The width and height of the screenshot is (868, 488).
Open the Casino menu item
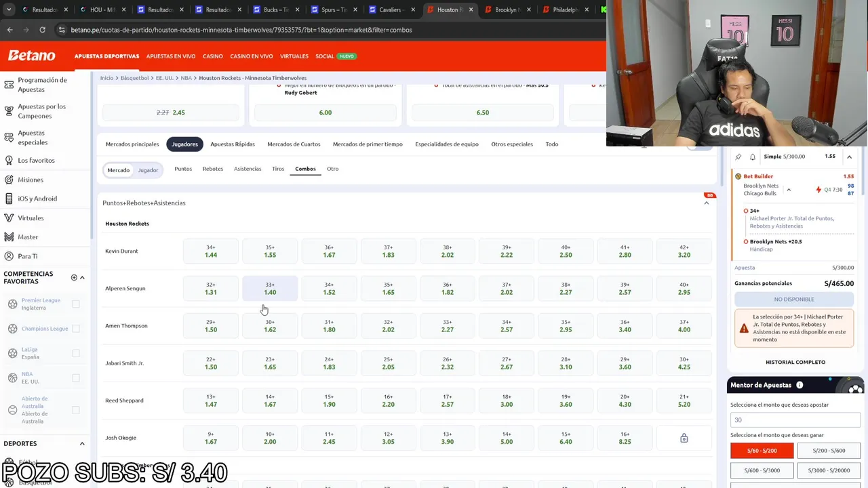click(x=213, y=56)
